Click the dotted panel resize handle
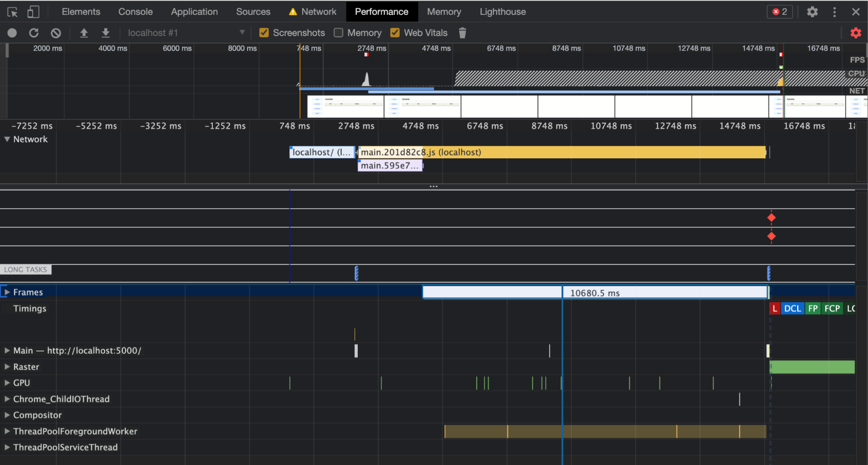The image size is (868, 465). pyautogui.click(x=433, y=187)
